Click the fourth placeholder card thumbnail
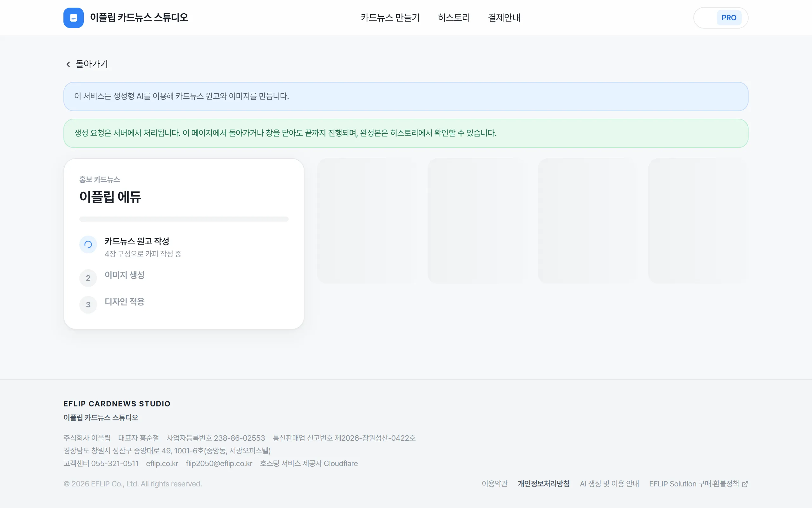The width and height of the screenshot is (812, 508). (x=698, y=221)
